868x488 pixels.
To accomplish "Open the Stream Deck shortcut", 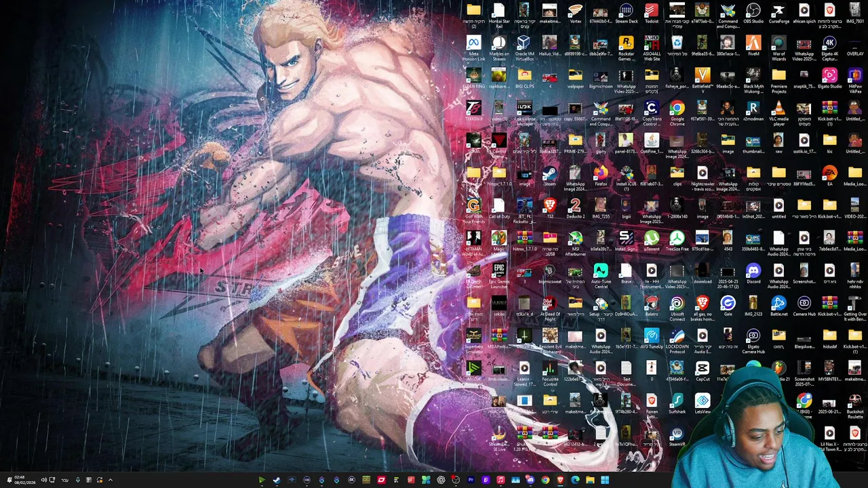I will (x=626, y=14).
